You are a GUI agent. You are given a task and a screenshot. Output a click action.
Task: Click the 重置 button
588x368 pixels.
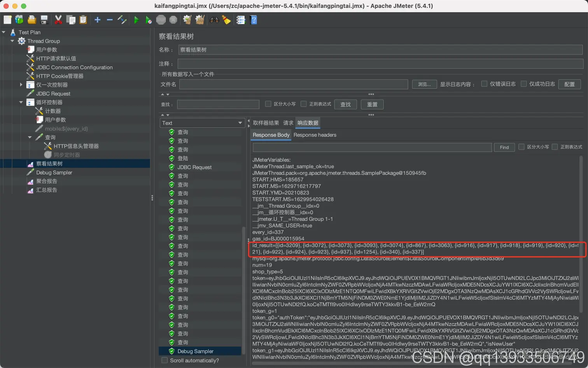coord(372,104)
